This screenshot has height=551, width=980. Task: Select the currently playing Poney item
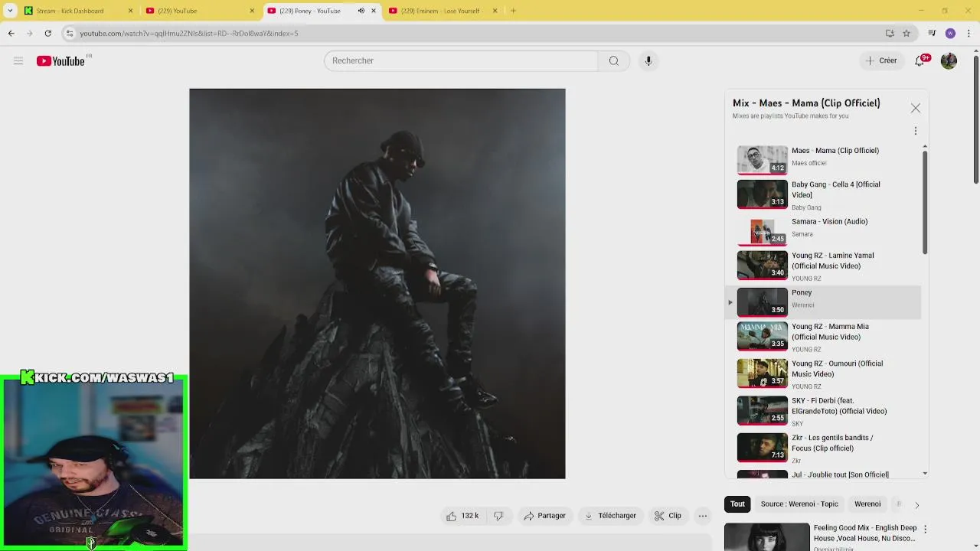click(823, 302)
